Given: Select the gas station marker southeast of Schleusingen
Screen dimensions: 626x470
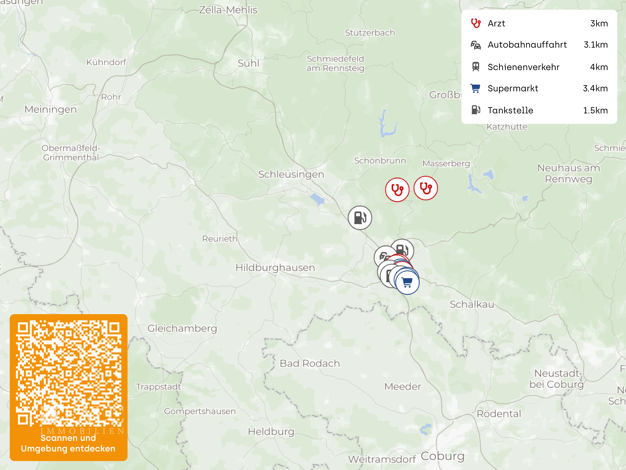Looking at the screenshot, I should click(x=360, y=218).
